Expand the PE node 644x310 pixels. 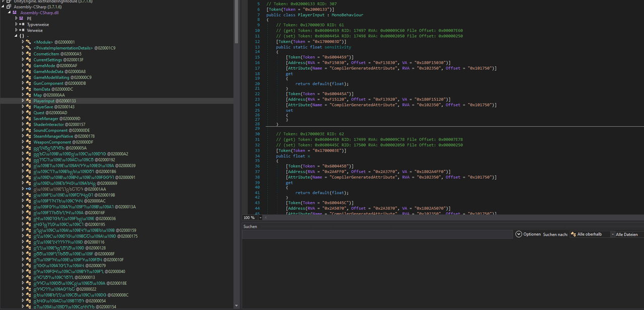(17, 19)
